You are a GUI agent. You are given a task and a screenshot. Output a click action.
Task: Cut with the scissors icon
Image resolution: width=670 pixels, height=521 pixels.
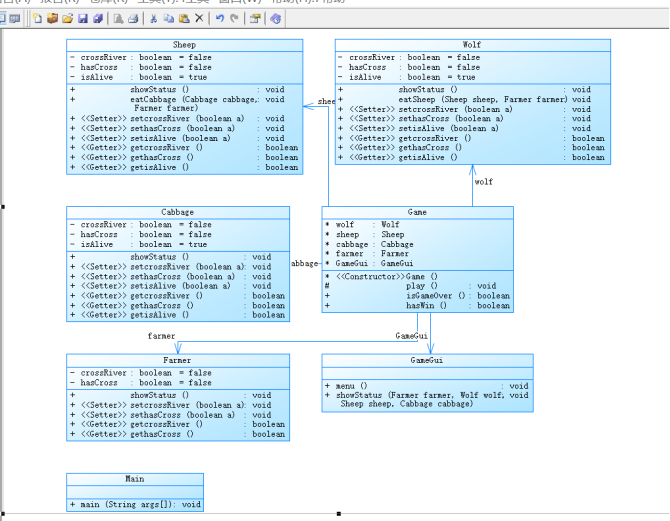tap(153, 18)
